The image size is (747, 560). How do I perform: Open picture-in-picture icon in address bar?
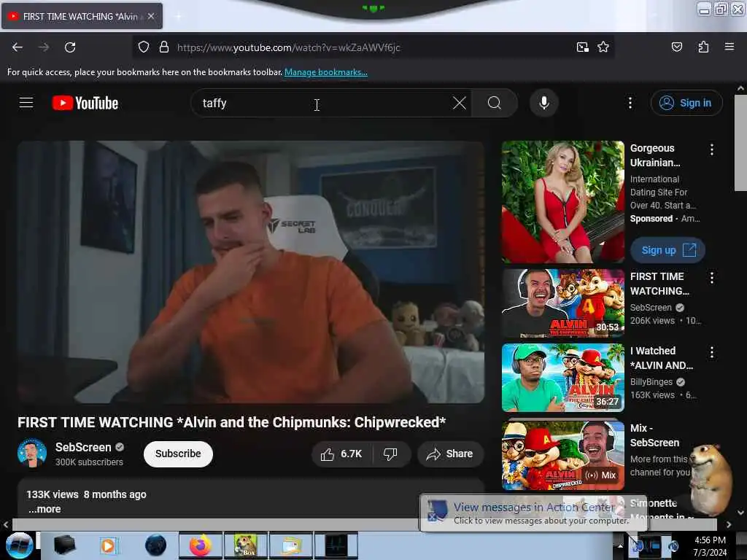(583, 47)
